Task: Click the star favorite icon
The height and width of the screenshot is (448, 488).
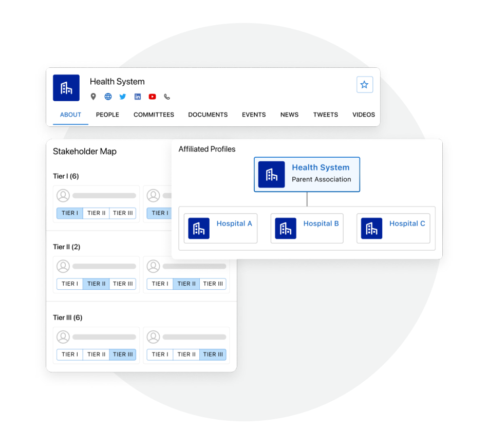Action: (x=364, y=85)
